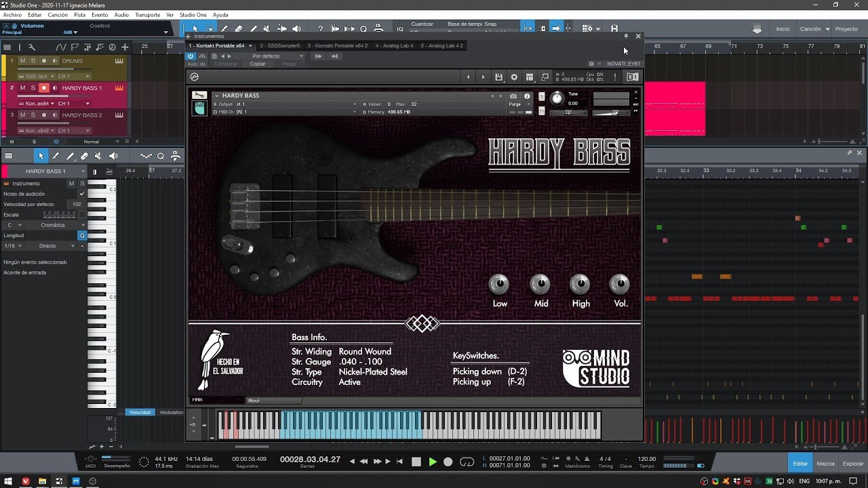Select eraser tool in editor toolbar
This screenshot has width=868, height=488.
click(x=84, y=156)
